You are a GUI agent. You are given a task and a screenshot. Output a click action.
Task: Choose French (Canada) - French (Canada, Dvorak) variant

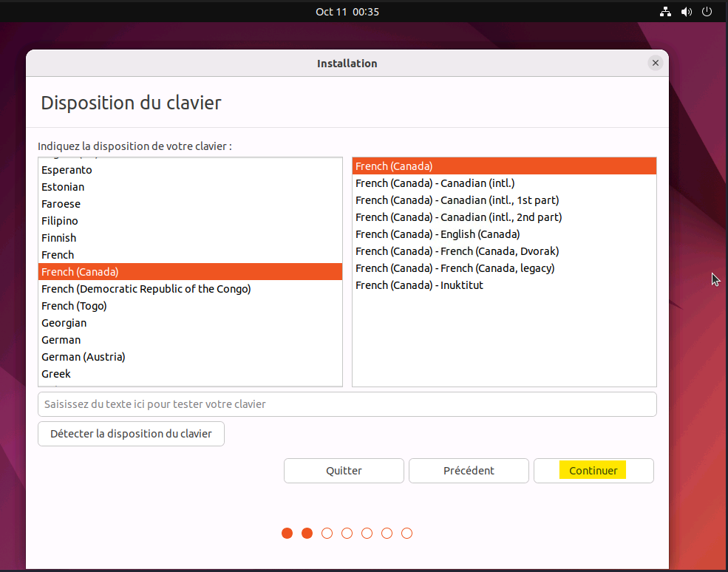click(457, 251)
